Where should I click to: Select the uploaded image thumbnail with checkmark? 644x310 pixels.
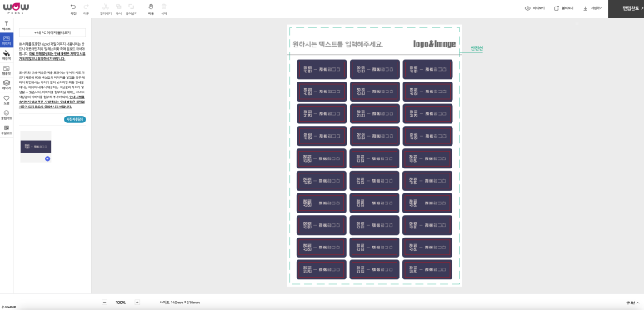[36, 146]
